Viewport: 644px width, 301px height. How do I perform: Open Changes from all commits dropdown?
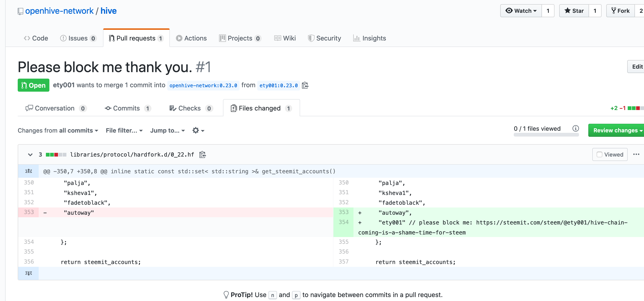point(58,130)
